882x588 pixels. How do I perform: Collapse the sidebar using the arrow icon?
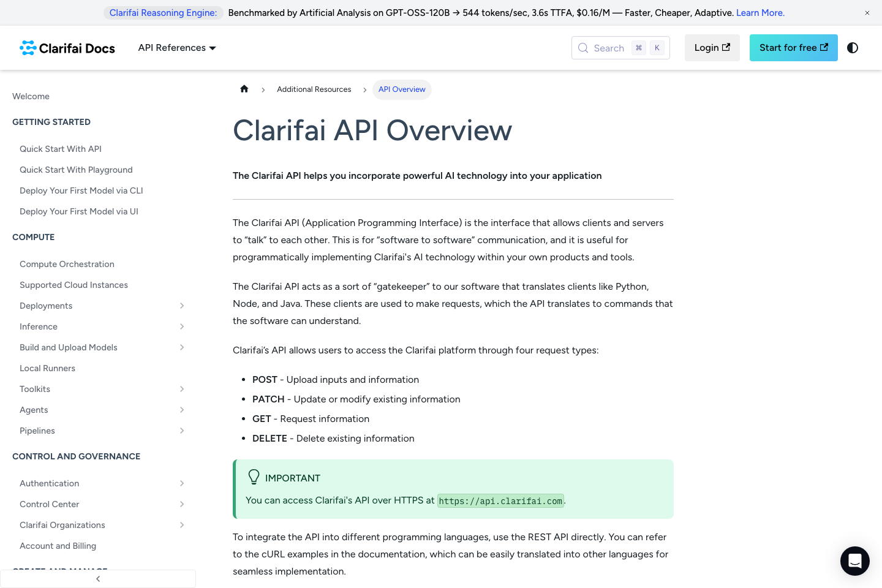coord(98,578)
